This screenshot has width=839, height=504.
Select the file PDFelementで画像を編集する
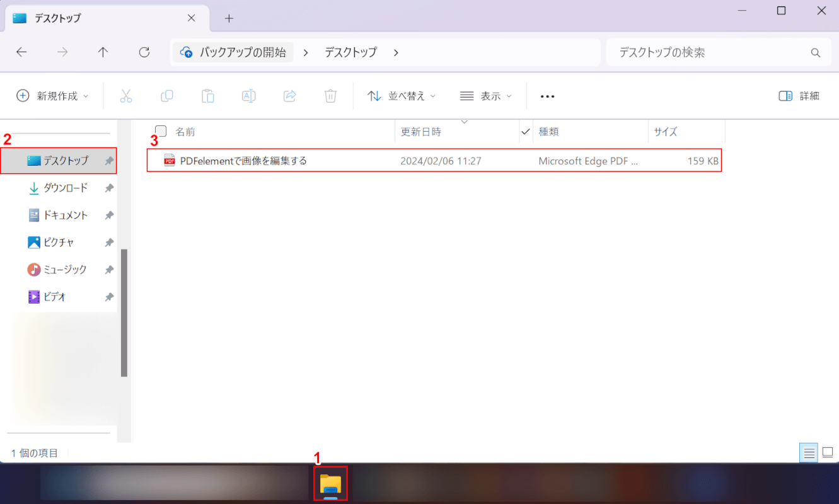click(434, 161)
